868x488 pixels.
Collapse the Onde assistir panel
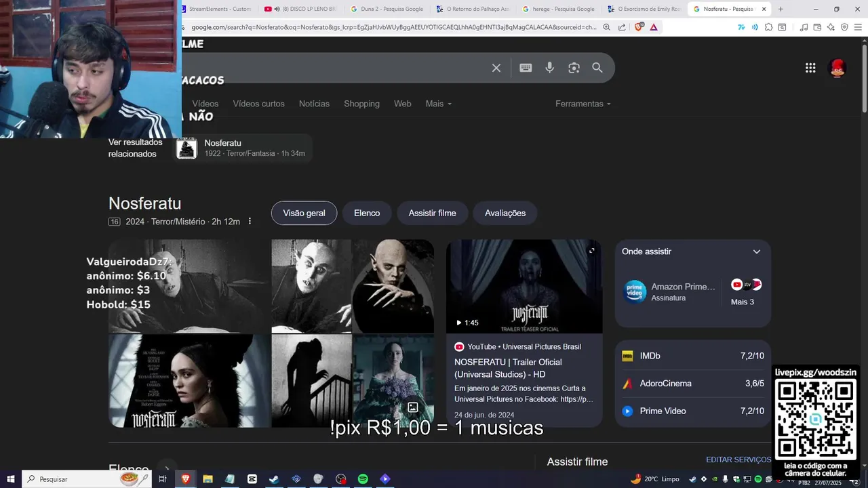[x=757, y=251]
